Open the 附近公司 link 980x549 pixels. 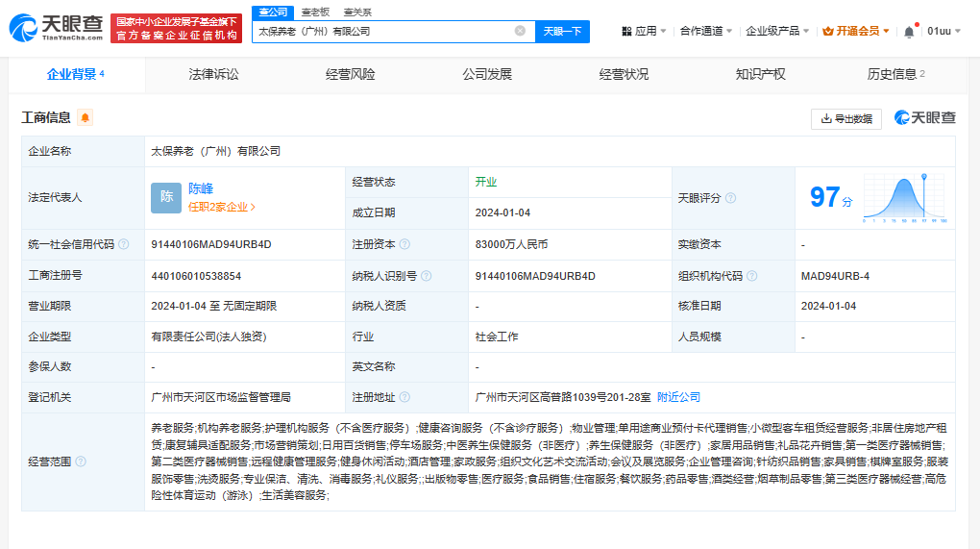pos(678,397)
